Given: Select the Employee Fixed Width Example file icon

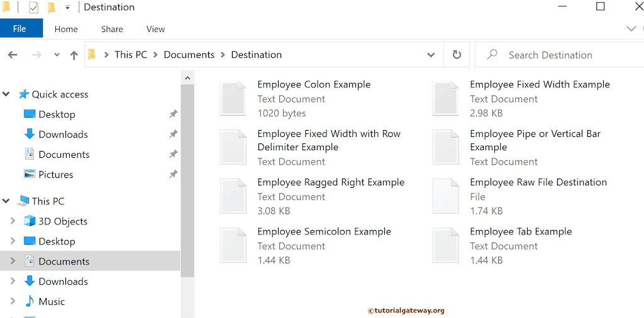Looking at the screenshot, I should tap(445, 98).
